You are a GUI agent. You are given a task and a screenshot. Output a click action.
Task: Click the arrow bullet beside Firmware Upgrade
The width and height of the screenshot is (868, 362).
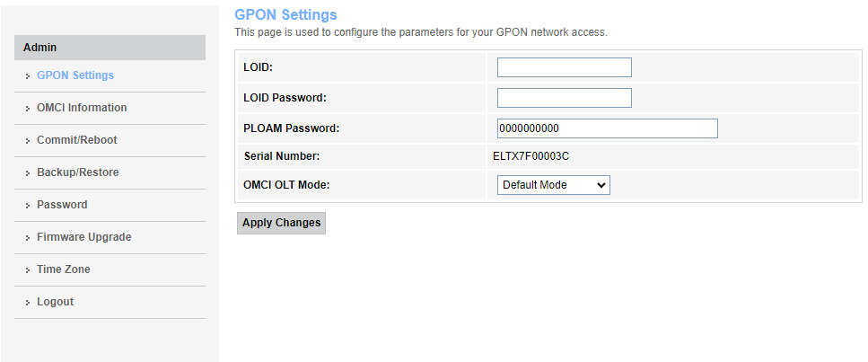coord(29,238)
